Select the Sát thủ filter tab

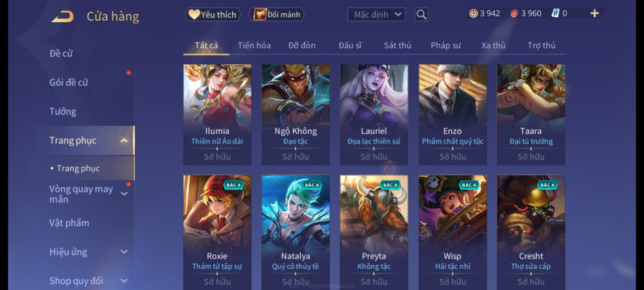click(397, 45)
